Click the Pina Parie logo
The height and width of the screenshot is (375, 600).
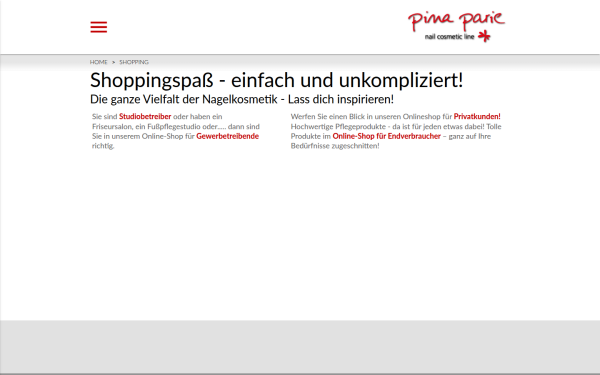(x=457, y=26)
